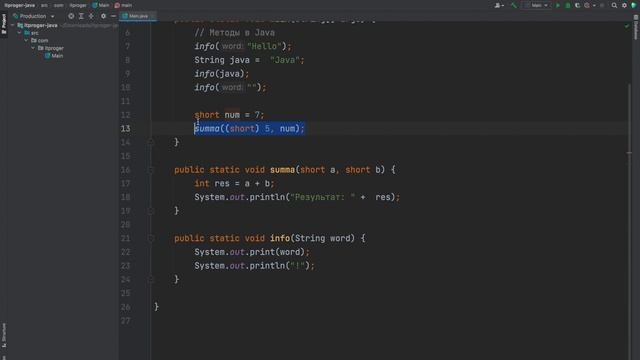Click the 'short num = 7;' statement
The width and height of the screenshot is (640, 360).
click(229, 115)
